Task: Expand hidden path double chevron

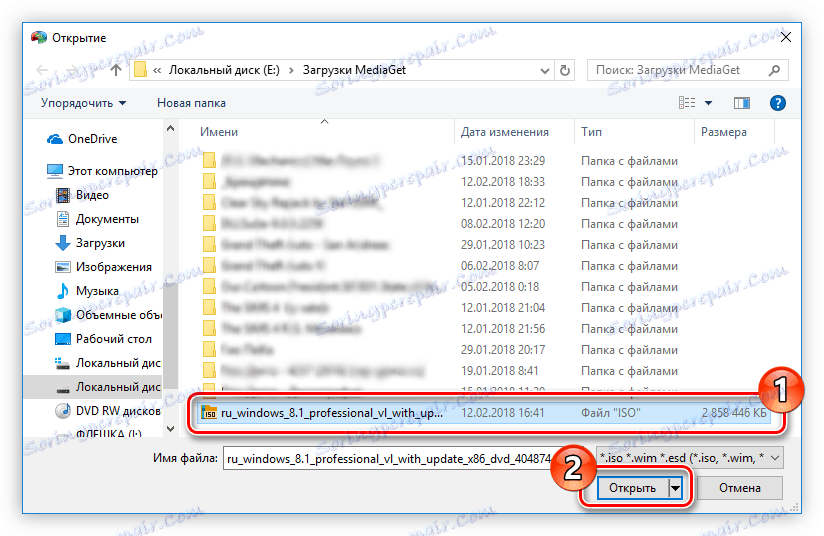Action: (x=157, y=70)
